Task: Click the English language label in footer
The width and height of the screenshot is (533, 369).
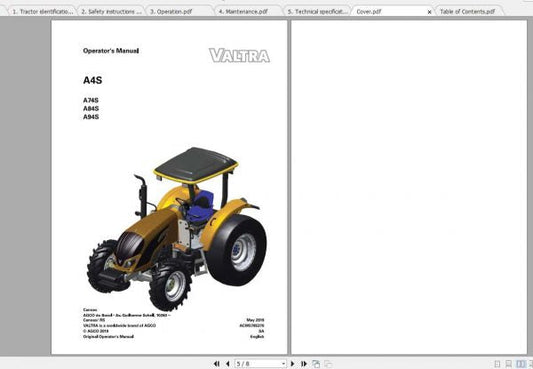Action: (257, 337)
